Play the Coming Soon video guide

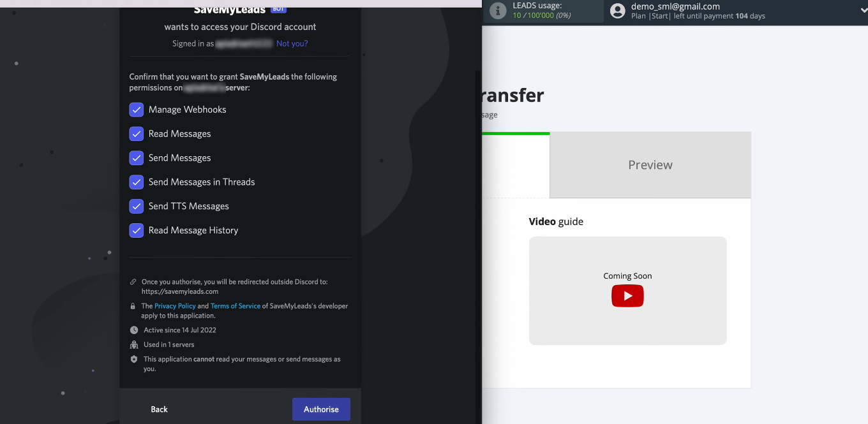coord(627,296)
